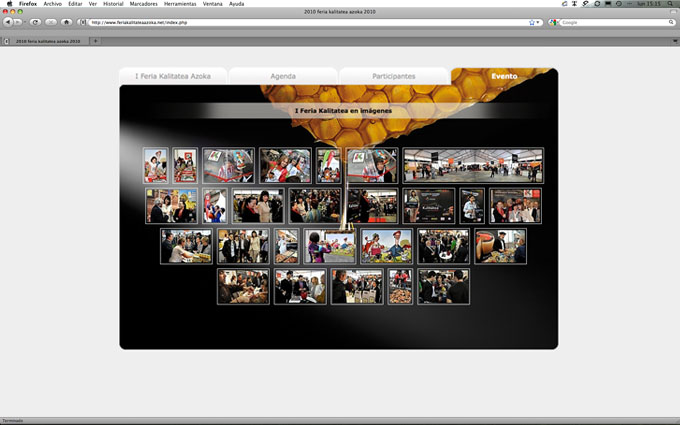This screenshot has width=680, height=425.
Task: Click the menu bar clock showing 15:15
Action: (x=649, y=3)
